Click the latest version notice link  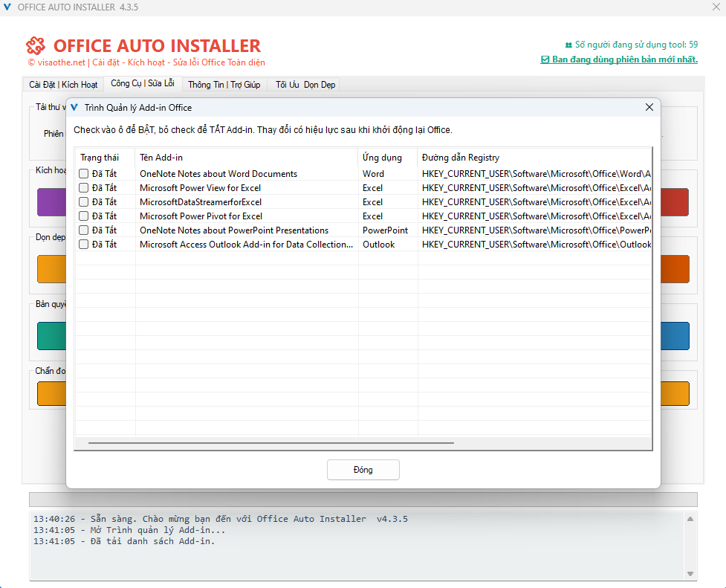tap(619, 59)
